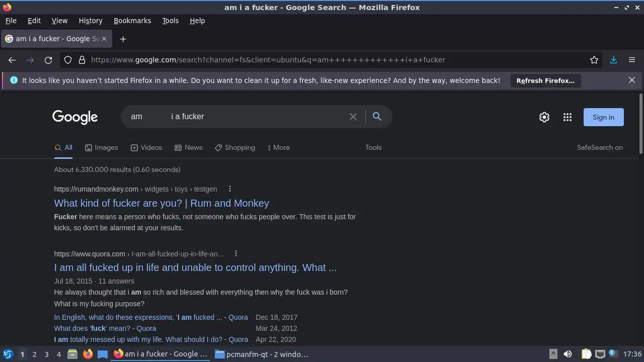This screenshot has width=644, height=362.
Task: Open options for quora.com result
Action: tap(236, 254)
